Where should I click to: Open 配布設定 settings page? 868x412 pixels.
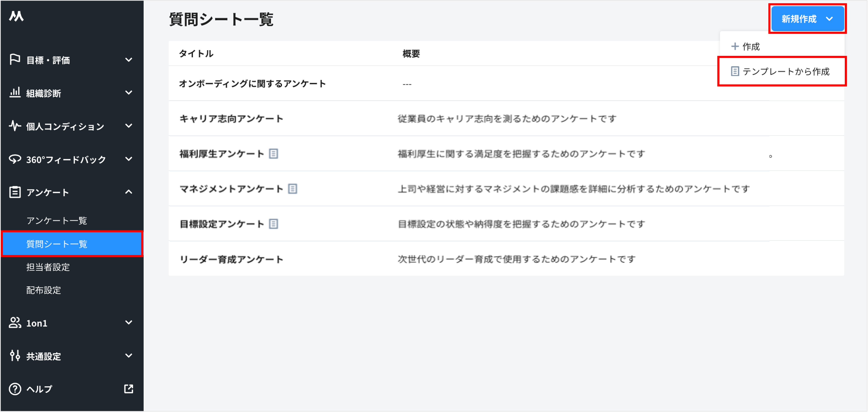pos(43,290)
